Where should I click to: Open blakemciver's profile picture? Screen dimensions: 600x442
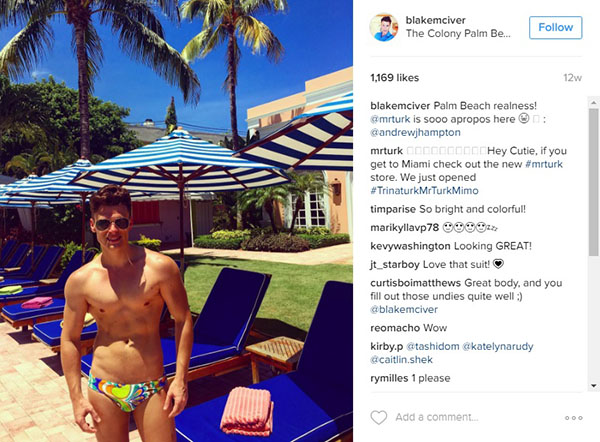[x=384, y=27]
